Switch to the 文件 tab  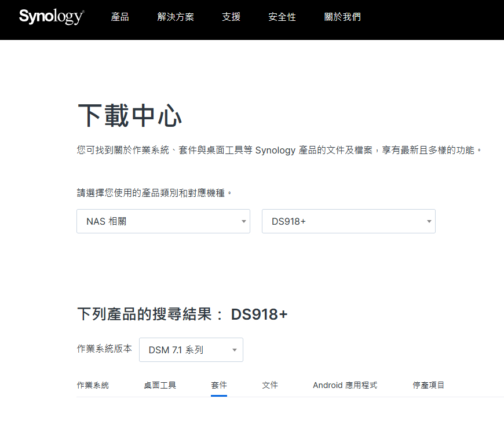[270, 385]
